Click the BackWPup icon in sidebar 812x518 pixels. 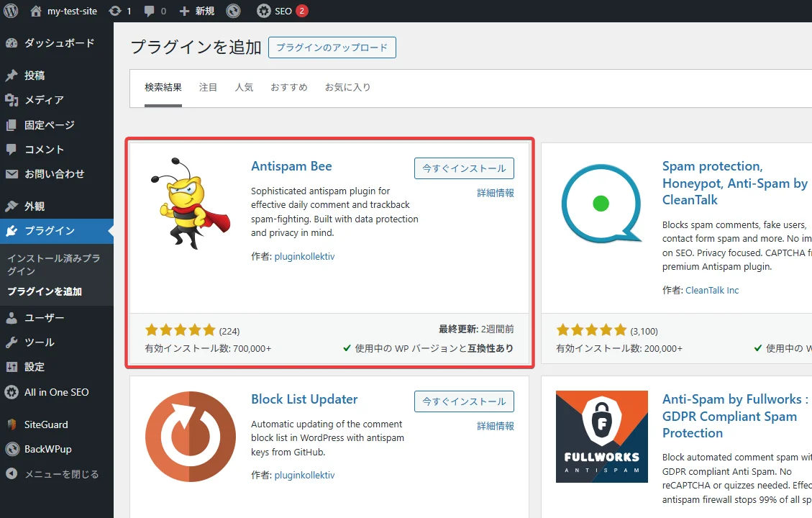tap(12, 449)
